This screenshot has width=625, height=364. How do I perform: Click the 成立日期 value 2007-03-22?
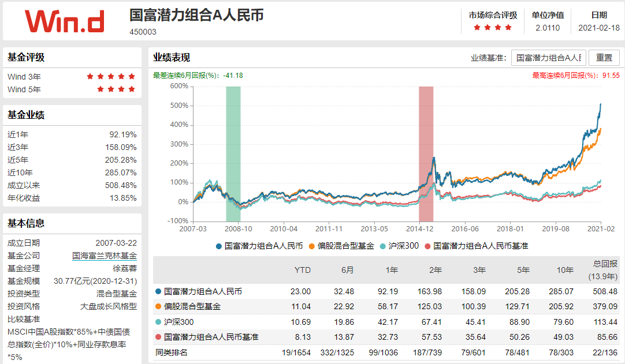tap(116, 243)
